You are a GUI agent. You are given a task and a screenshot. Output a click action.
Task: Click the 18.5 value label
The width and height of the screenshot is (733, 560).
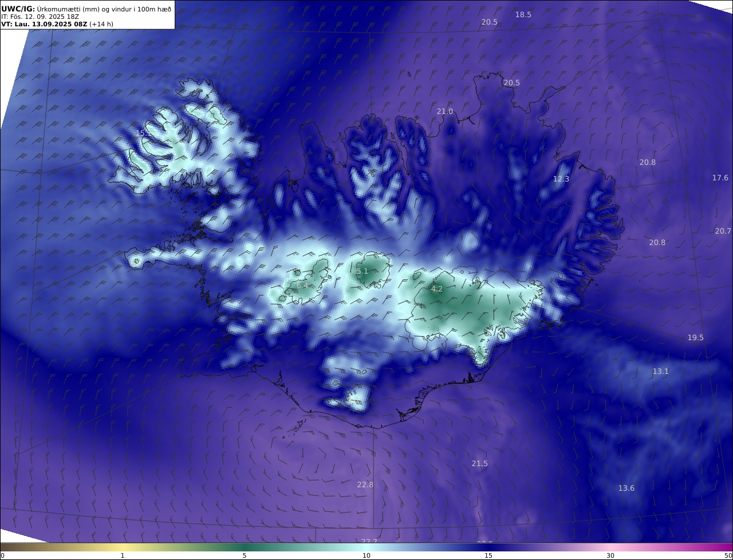tap(523, 15)
